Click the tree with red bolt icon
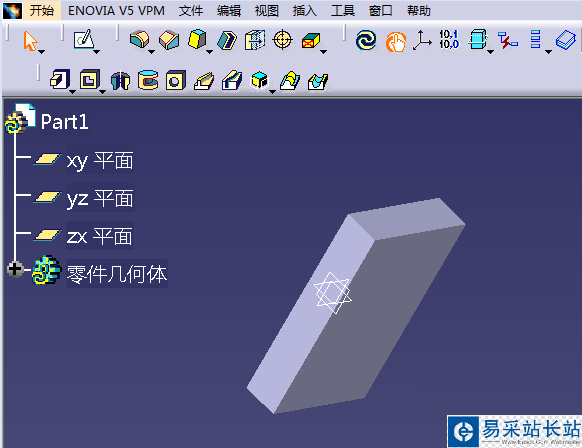The height and width of the screenshot is (448, 582). pyautogui.click(x=508, y=40)
